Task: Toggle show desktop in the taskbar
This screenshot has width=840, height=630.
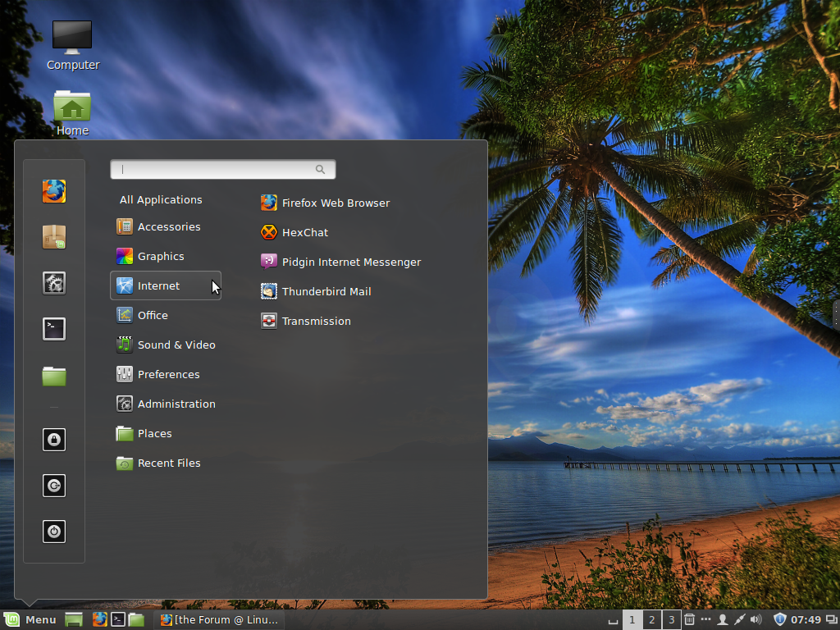Action: [x=612, y=619]
